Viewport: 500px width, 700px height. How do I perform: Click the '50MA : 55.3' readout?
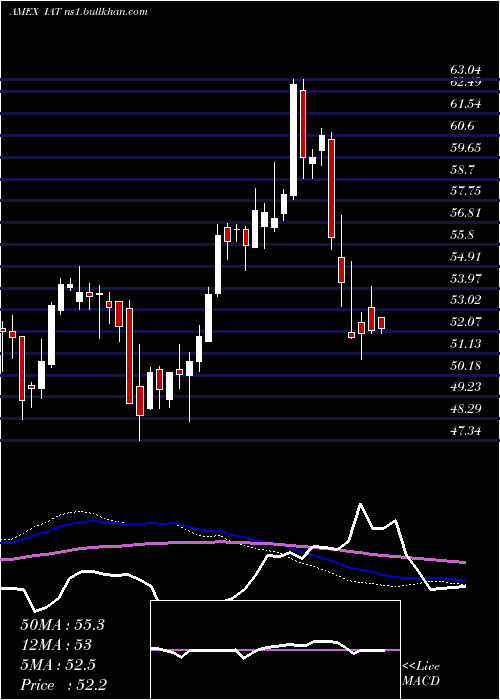tap(62, 625)
